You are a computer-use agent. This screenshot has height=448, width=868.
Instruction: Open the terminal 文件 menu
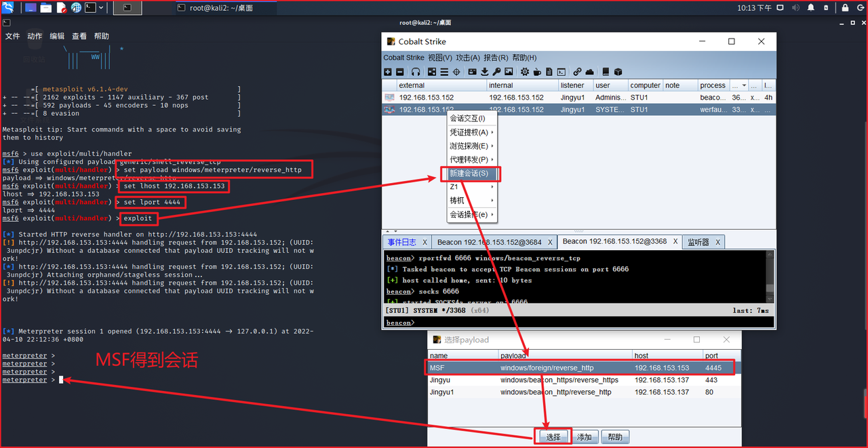click(13, 36)
